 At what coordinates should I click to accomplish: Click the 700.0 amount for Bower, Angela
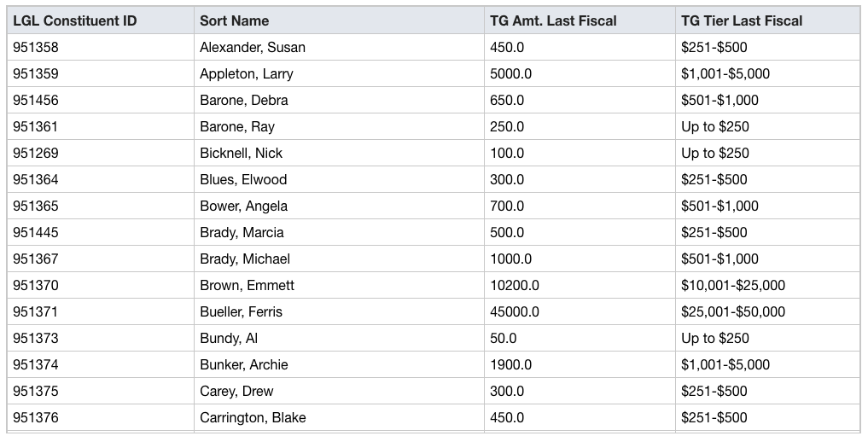(x=507, y=206)
